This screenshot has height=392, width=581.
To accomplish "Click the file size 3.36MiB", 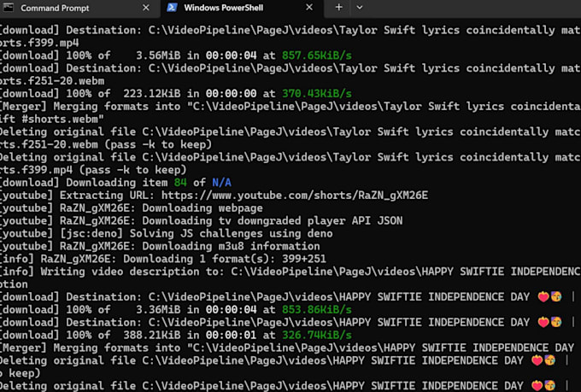I will point(158,309).
